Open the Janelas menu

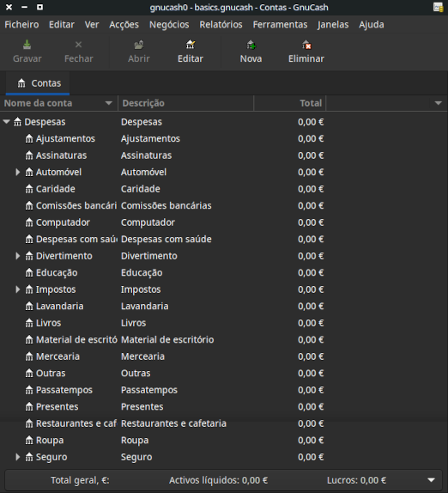333,25
